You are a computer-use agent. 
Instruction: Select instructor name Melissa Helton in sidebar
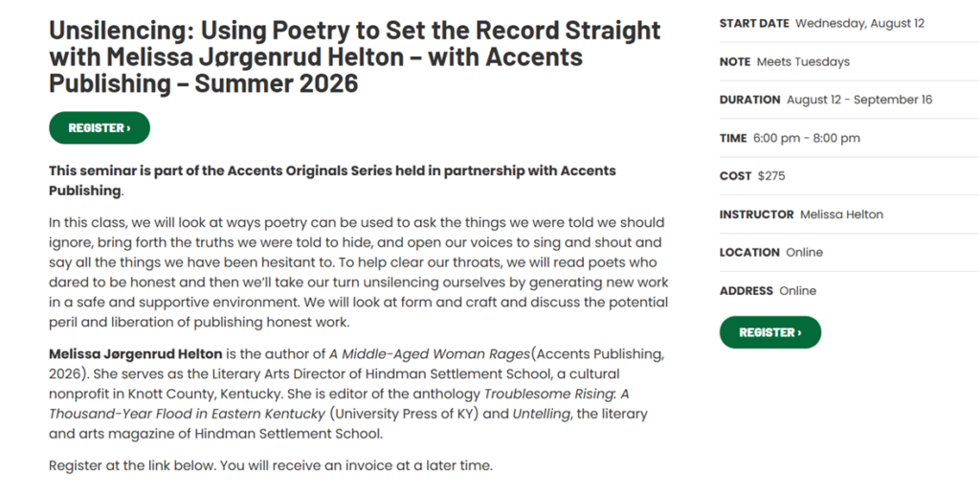click(x=842, y=214)
